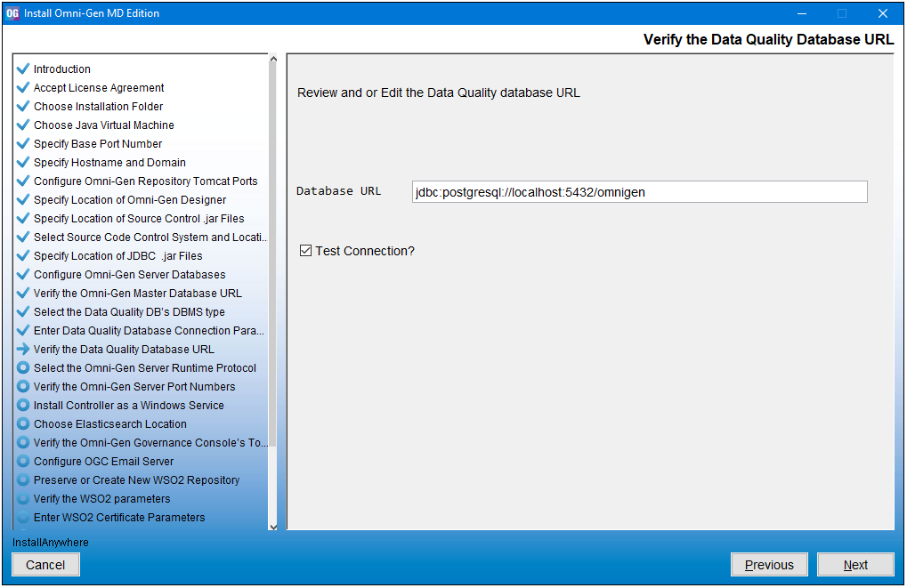Uncheck the Test Connection checkbox
The width and height of the screenshot is (907, 588).
(x=305, y=250)
